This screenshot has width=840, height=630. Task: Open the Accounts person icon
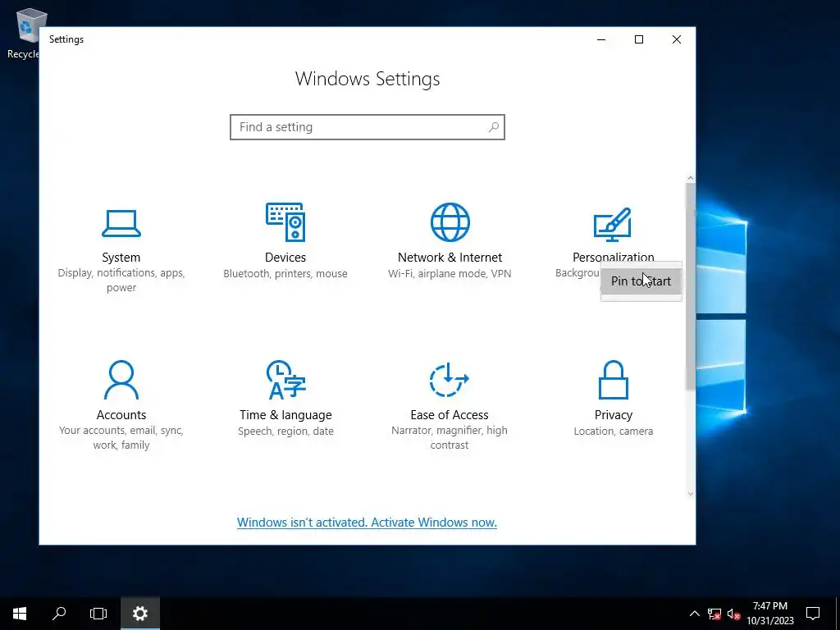(x=121, y=380)
